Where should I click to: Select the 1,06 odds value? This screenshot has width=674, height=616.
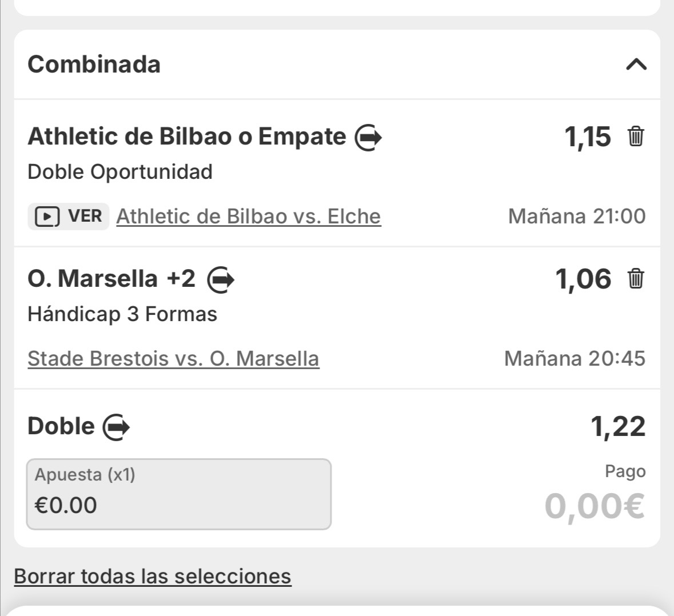(x=583, y=279)
